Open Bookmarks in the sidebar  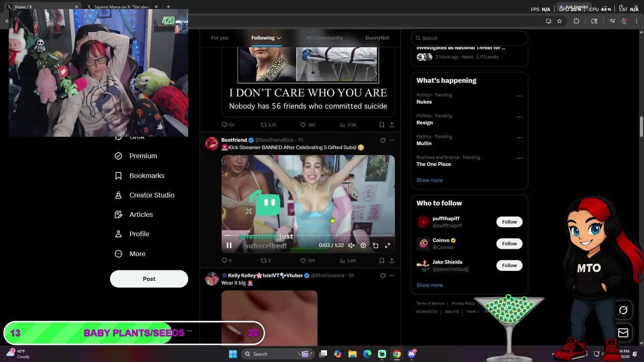(139, 175)
